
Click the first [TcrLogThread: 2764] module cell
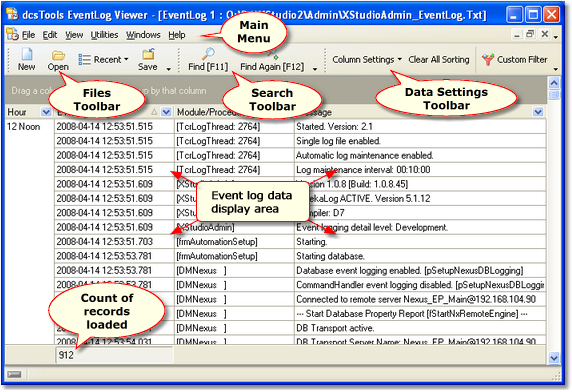(x=234, y=127)
